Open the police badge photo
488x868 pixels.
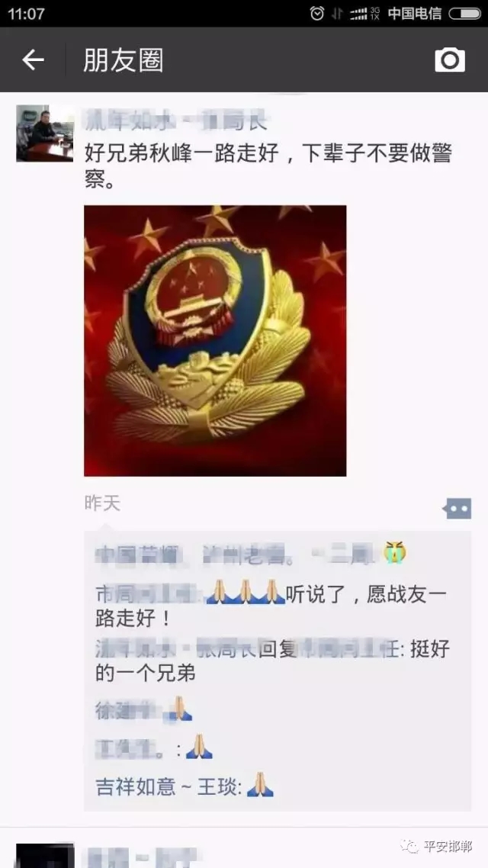[215, 340]
